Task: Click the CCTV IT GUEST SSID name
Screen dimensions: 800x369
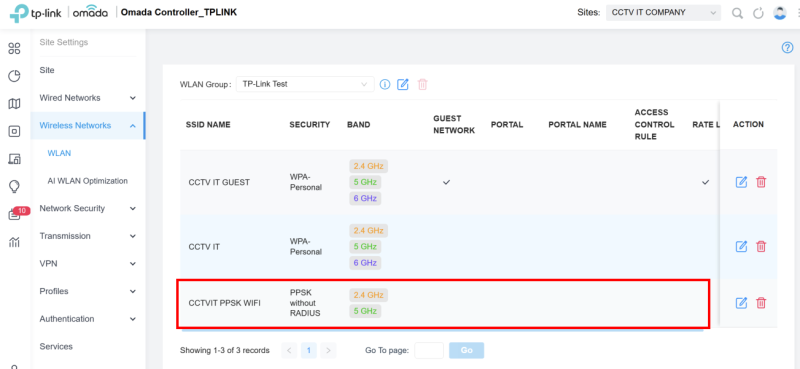Action: 219,182
